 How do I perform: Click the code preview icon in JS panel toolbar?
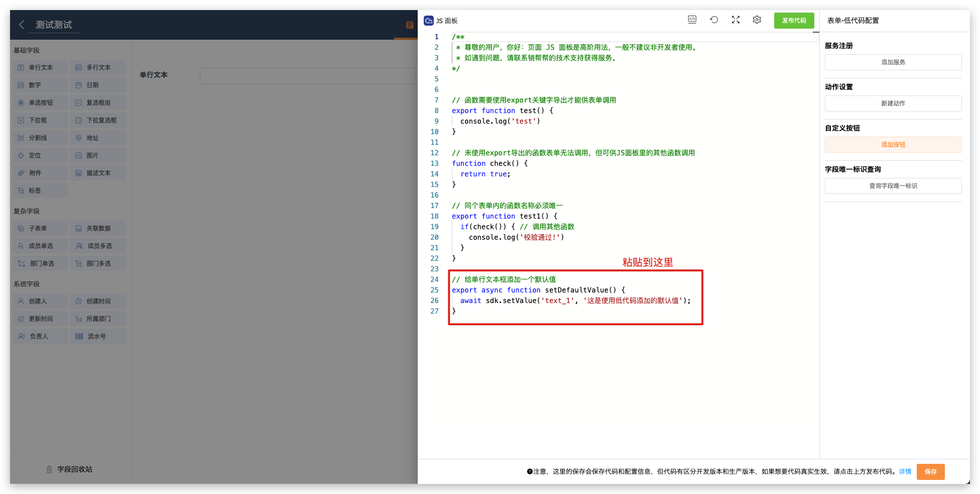[692, 20]
